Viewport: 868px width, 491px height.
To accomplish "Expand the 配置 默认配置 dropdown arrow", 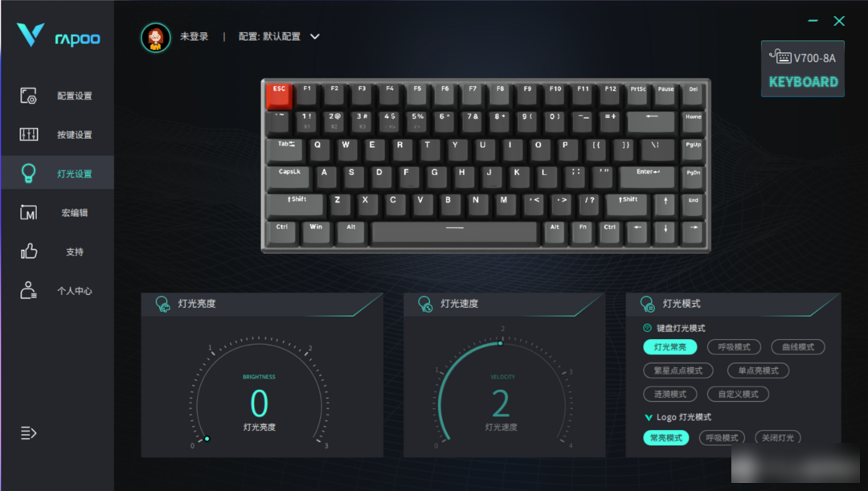I will click(315, 36).
